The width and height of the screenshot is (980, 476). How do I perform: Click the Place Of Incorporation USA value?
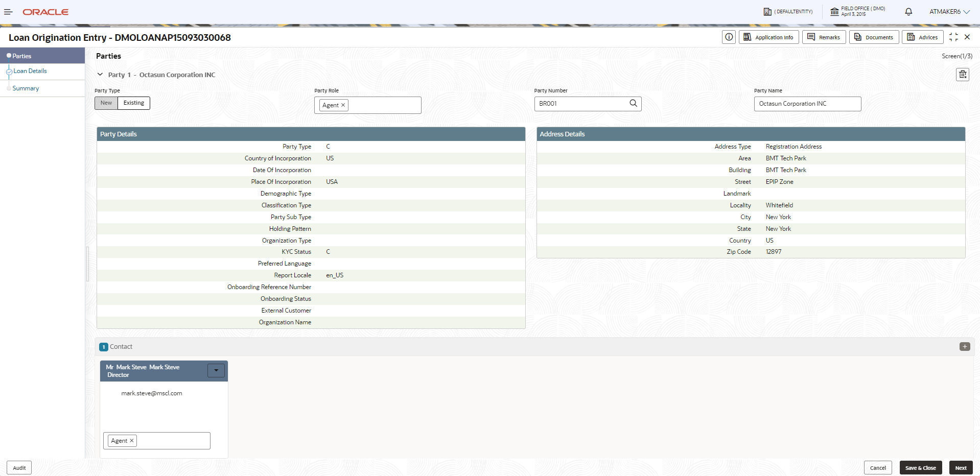[x=332, y=182]
